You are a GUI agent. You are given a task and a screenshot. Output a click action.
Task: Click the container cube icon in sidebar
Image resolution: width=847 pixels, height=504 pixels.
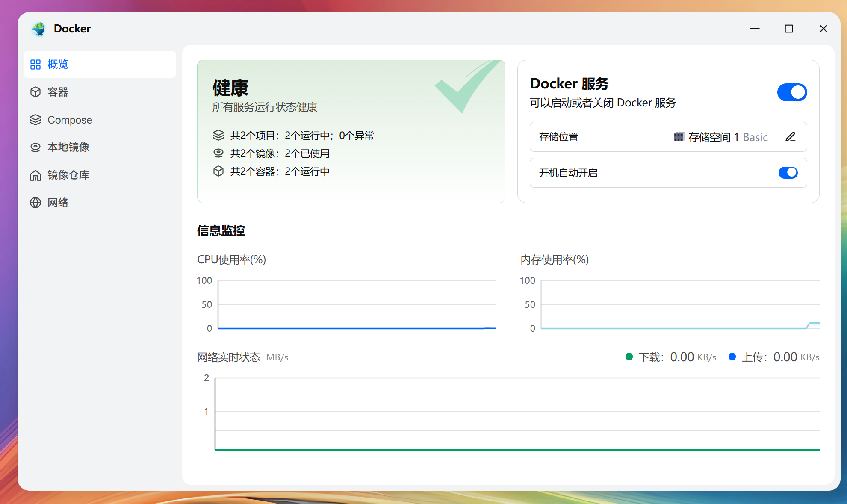tap(35, 92)
